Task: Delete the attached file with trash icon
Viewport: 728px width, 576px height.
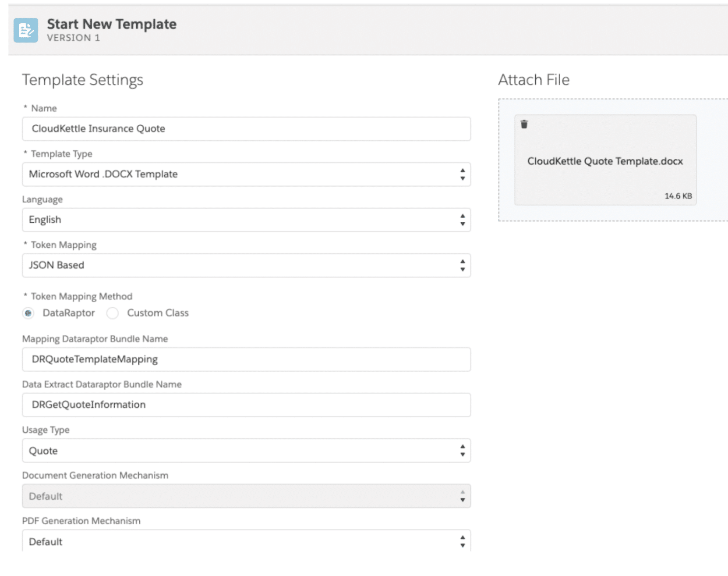Action: (524, 124)
